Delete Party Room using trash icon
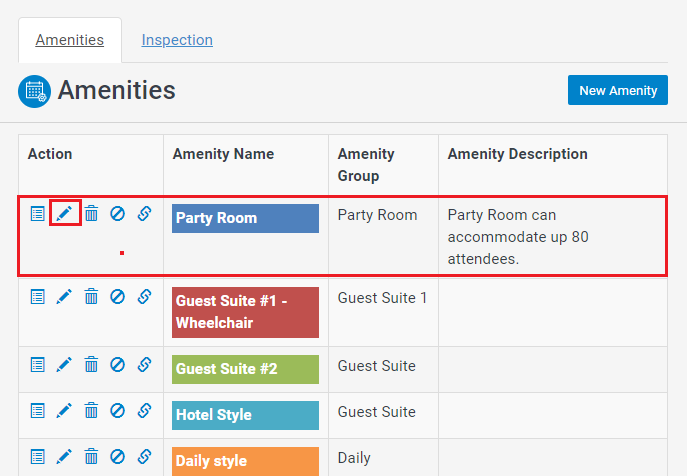This screenshot has width=687, height=476. (x=91, y=213)
